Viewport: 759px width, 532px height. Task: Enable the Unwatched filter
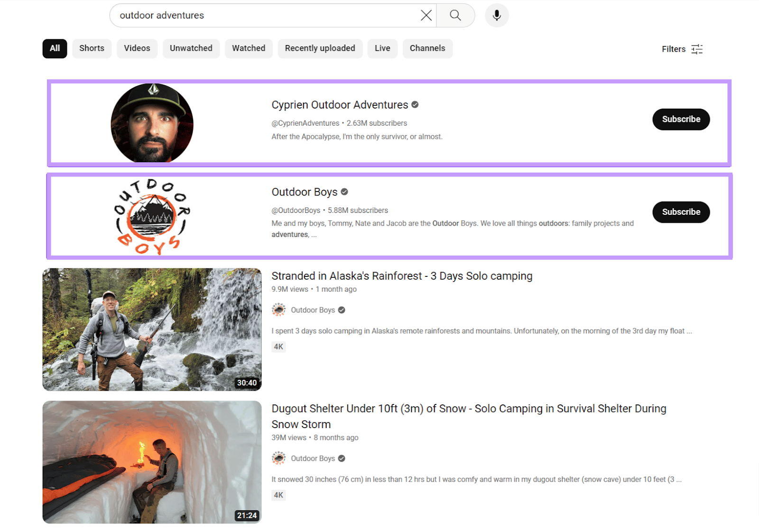[x=191, y=48]
